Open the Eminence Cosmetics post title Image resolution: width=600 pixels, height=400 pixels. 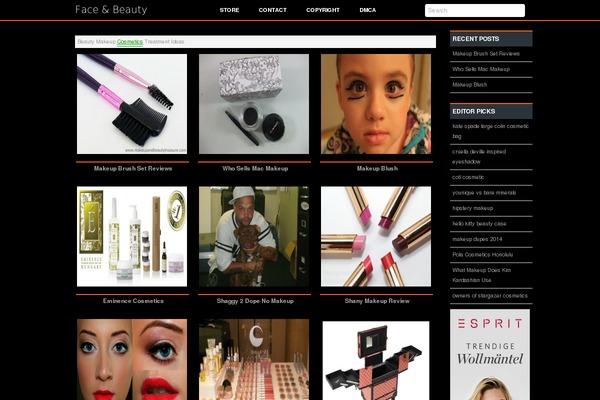pos(133,301)
